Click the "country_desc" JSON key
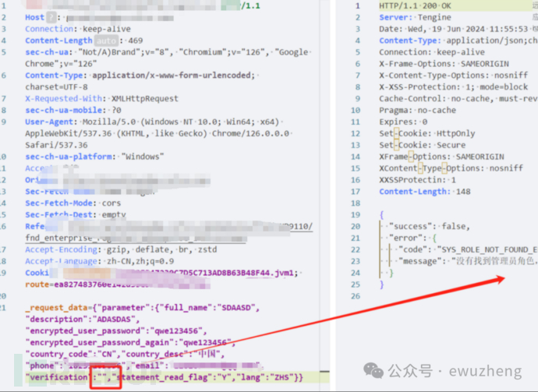The height and width of the screenshot is (392, 538). point(154,355)
